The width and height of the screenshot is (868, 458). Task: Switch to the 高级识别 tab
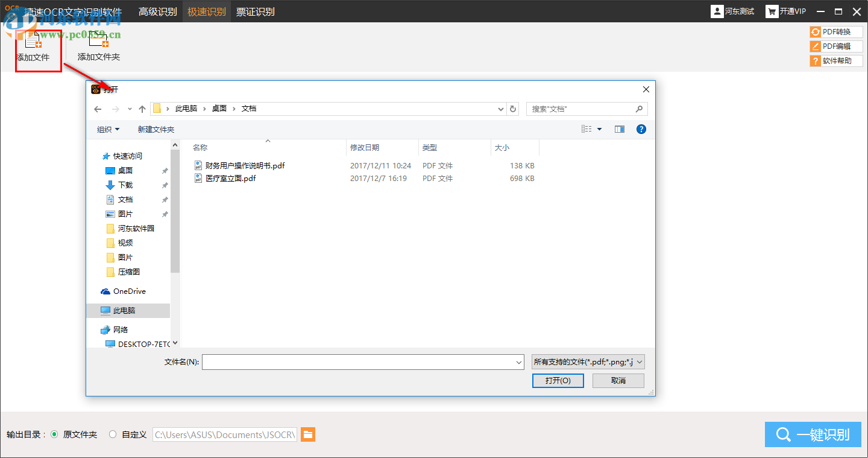point(158,11)
